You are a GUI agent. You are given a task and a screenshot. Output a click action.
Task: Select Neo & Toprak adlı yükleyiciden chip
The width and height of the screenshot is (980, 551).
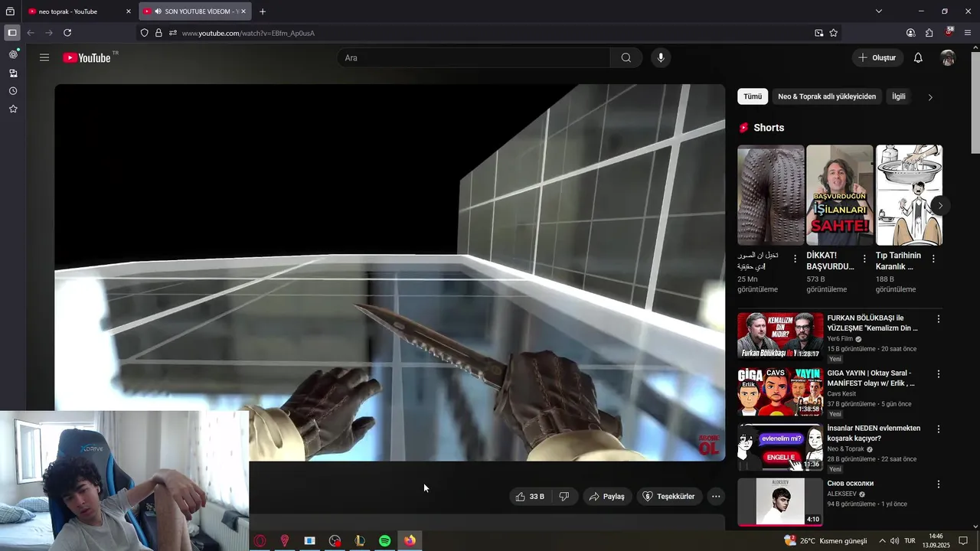coord(827,96)
